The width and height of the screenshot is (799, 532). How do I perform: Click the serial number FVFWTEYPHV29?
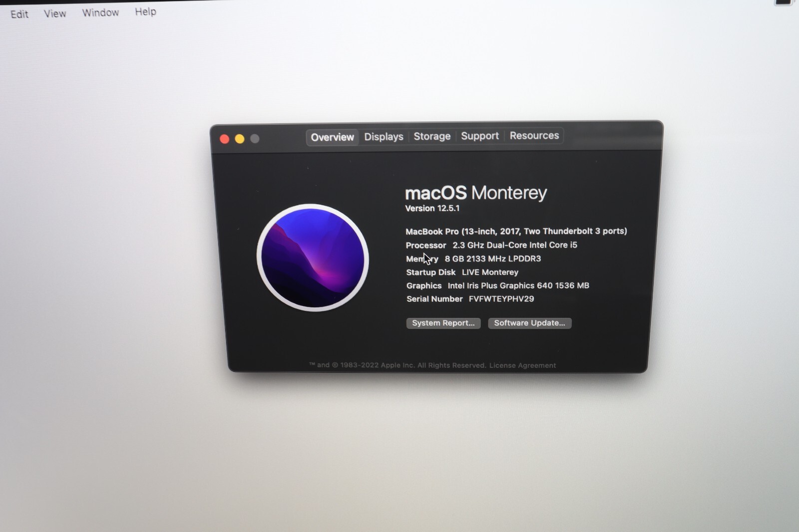pos(501,299)
